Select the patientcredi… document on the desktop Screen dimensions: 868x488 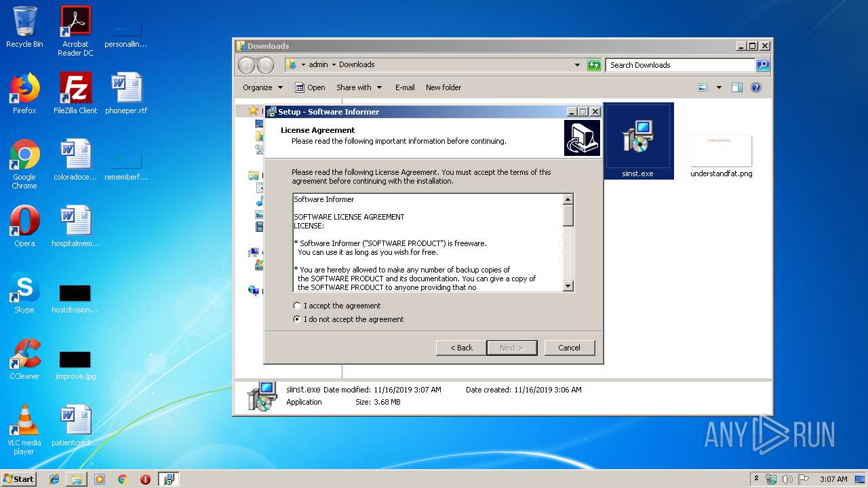click(x=75, y=426)
